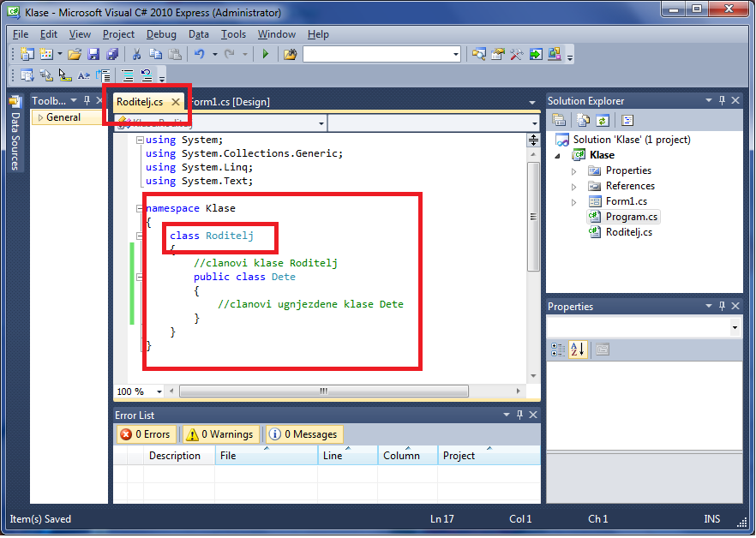Collapse the namespace Klase code block
756x538 pixels.
140,209
